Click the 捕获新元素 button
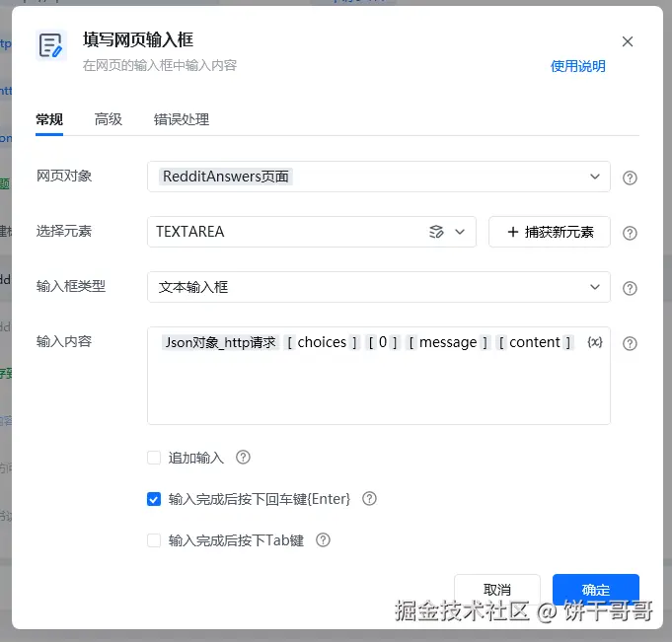Viewport: 672px width, 642px height. tap(550, 232)
